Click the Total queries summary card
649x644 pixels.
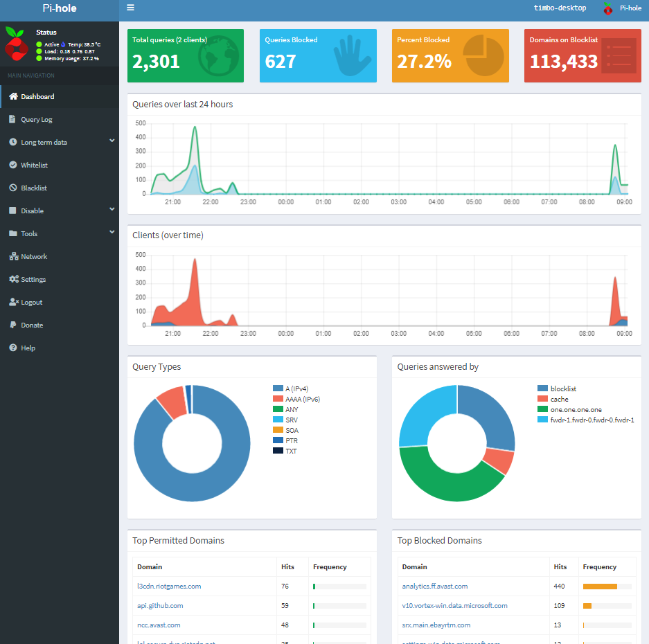tap(185, 55)
